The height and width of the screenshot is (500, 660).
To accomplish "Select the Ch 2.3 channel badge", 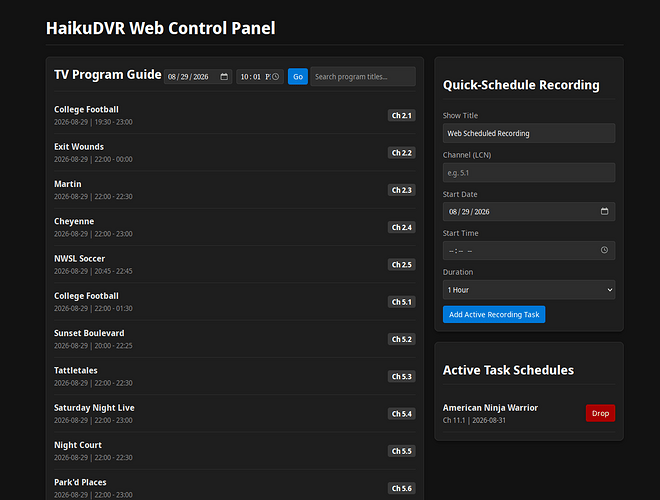I will [x=402, y=190].
